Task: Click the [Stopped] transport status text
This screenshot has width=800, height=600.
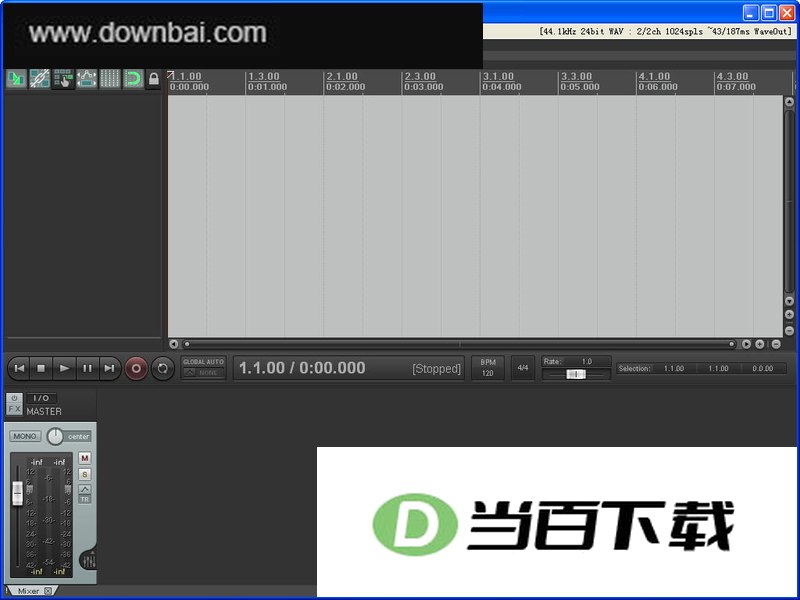Action: point(436,369)
